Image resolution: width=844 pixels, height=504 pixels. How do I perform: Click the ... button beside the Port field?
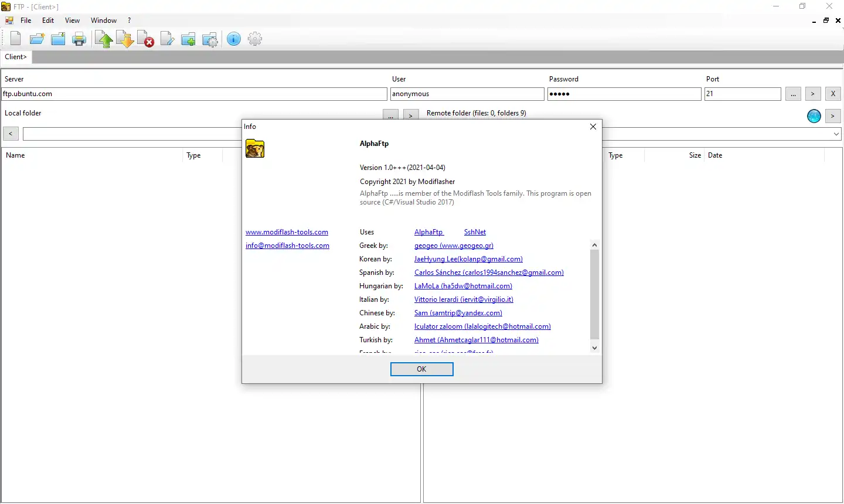pyautogui.click(x=793, y=94)
